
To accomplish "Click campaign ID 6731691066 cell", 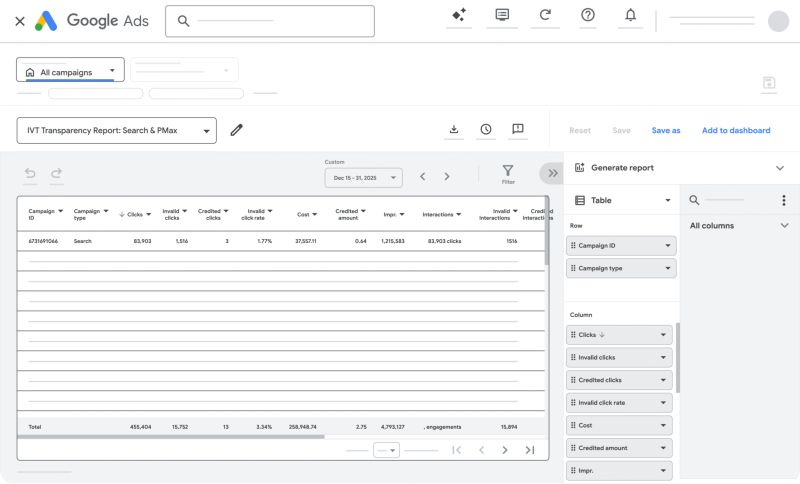I will tap(43, 241).
